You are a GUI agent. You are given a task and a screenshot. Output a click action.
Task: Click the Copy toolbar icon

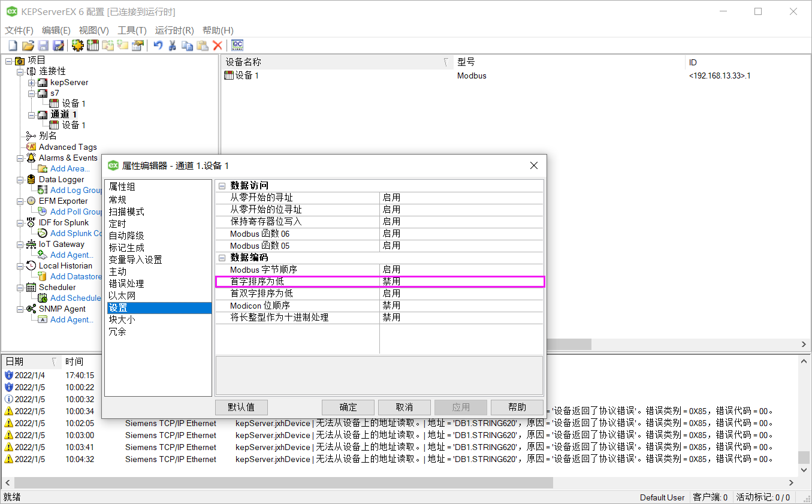pos(188,45)
